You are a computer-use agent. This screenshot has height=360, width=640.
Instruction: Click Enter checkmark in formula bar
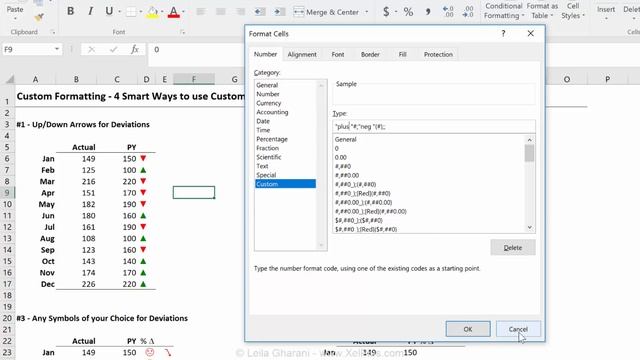(113, 49)
